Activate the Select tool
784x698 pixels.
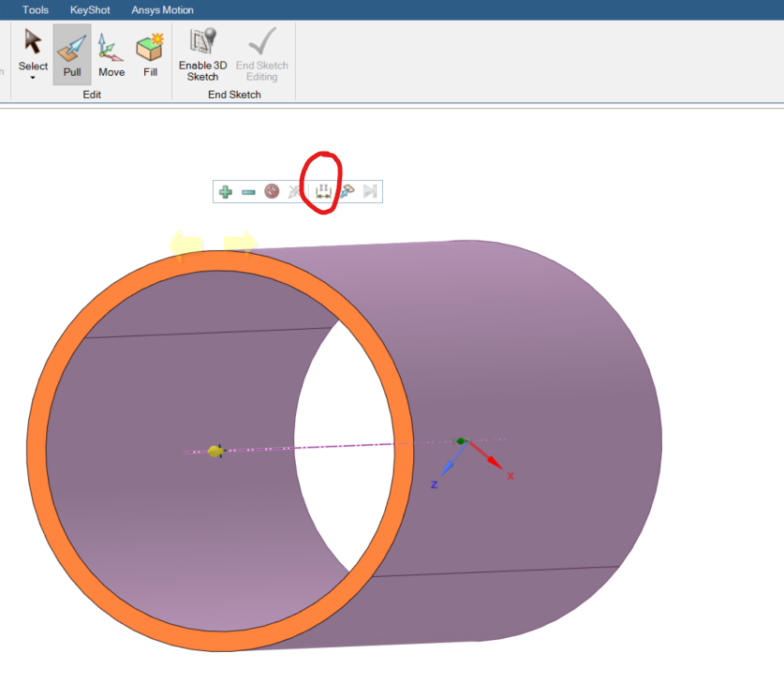click(x=33, y=49)
